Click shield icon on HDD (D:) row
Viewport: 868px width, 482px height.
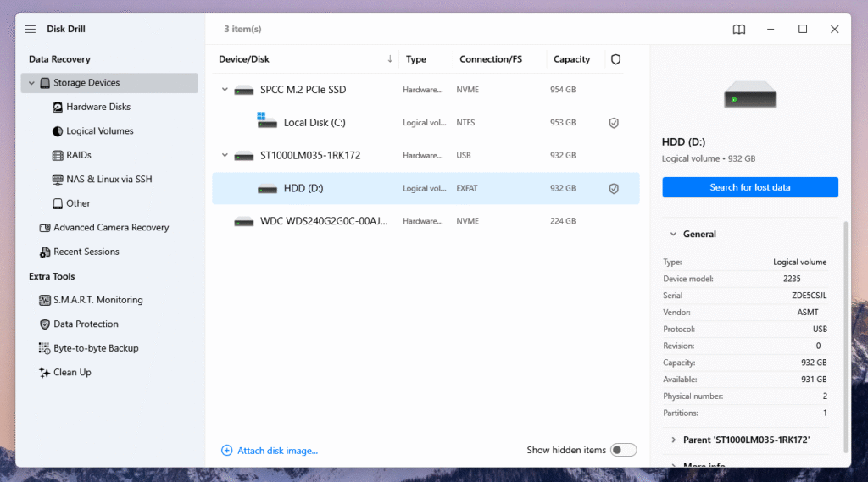click(614, 189)
